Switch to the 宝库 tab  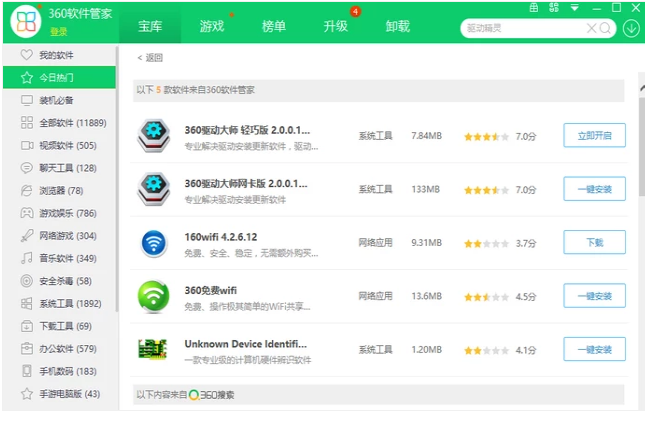[x=150, y=26]
